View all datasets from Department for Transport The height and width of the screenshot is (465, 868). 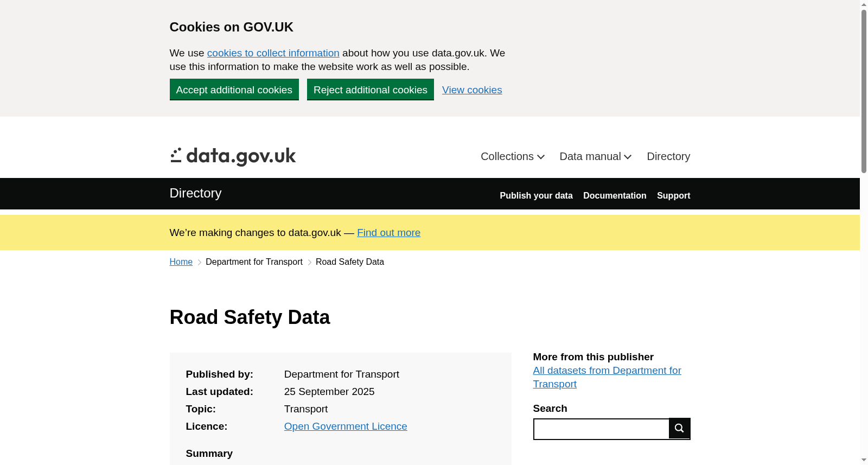click(x=607, y=377)
